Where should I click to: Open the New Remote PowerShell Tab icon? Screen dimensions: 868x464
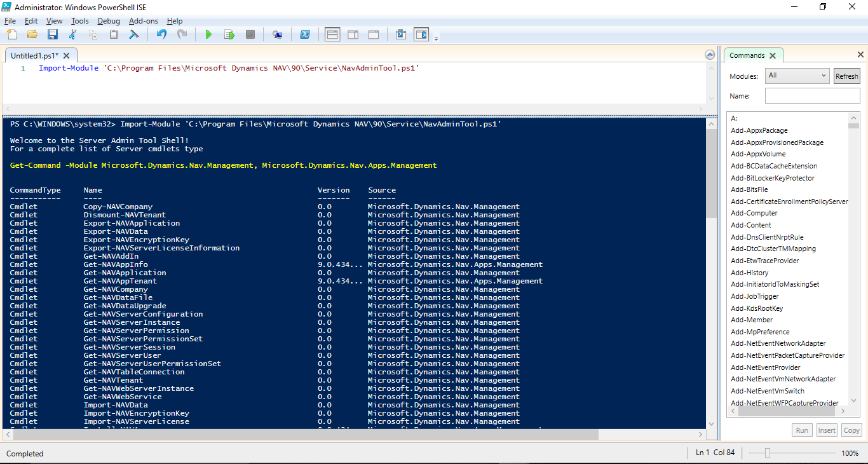(x=277, y=34)
